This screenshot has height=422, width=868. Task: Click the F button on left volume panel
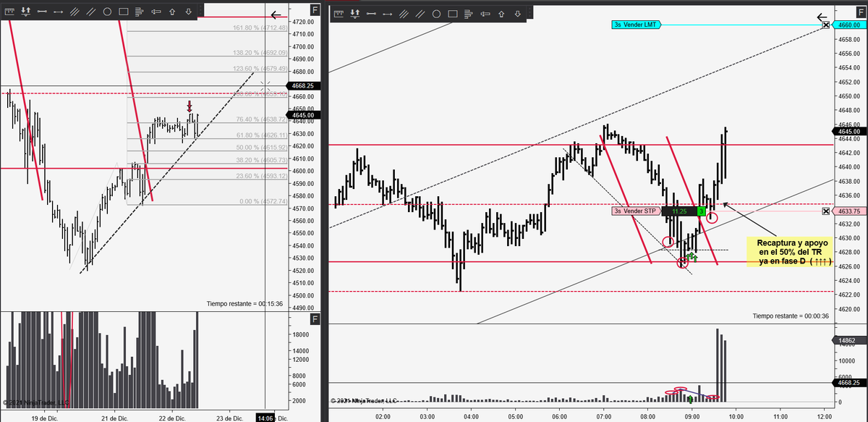[315, 319]
